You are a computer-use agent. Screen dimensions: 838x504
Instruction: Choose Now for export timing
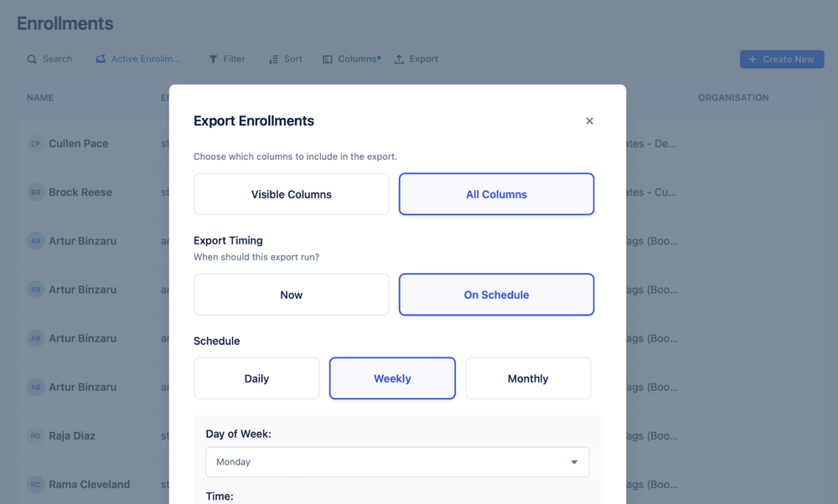(291, 294)
